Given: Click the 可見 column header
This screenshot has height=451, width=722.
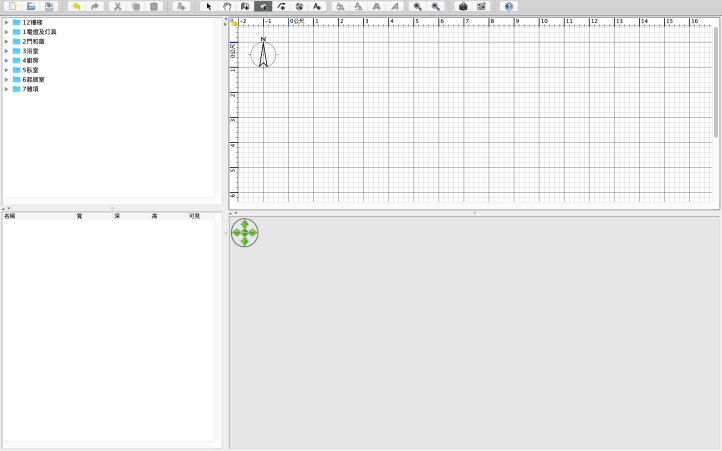Looking at the screenshot, I should point(194,215).
